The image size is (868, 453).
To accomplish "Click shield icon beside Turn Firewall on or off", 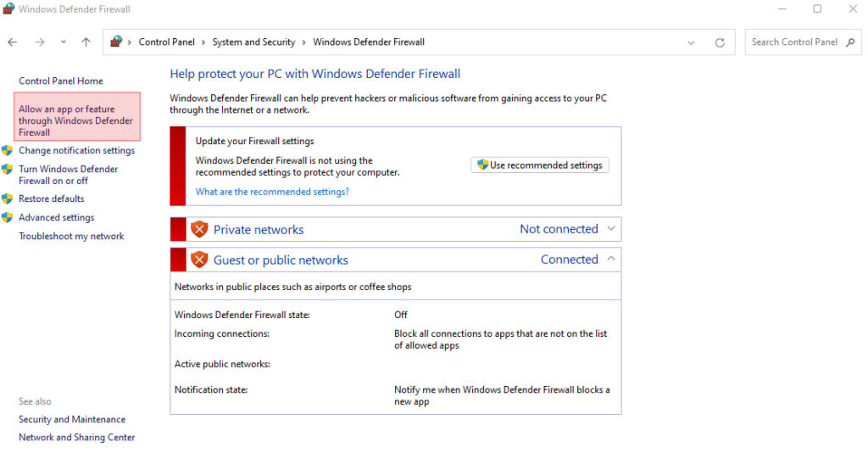I will coord(7,169).
